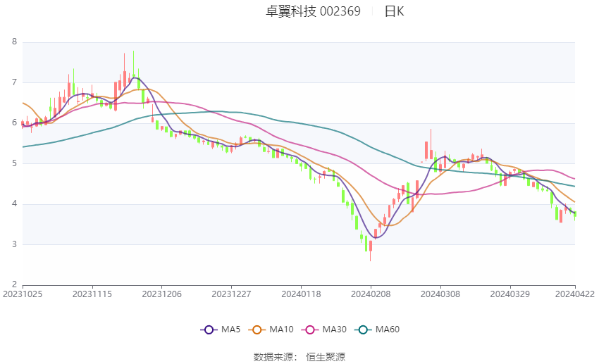
Task: Click the y-axis value 2 label
Action: click(15, 284)
